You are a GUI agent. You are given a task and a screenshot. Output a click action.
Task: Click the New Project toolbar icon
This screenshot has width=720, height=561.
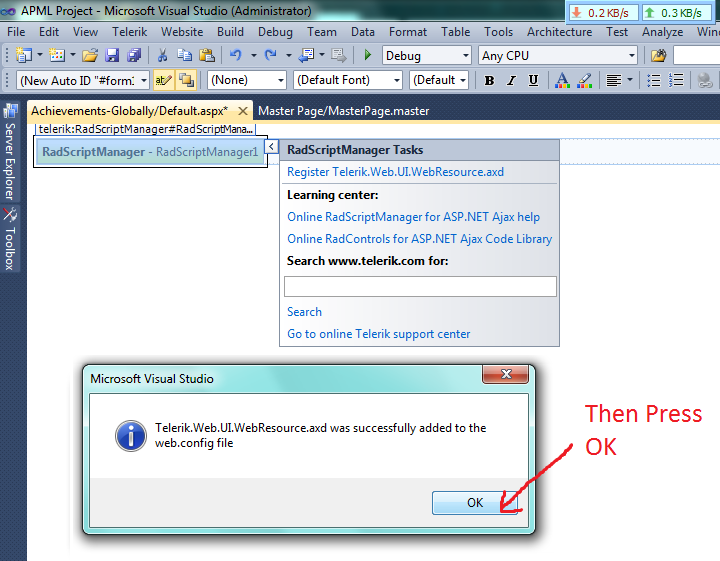23,56
